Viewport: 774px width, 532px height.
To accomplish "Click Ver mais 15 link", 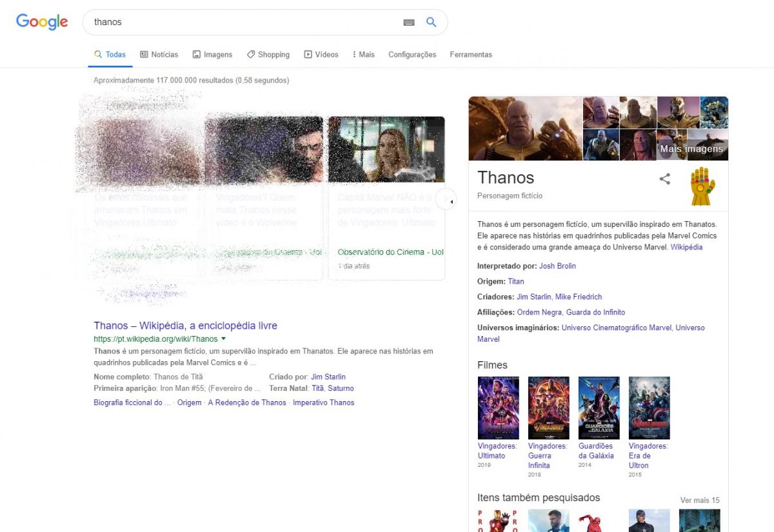I will pyautogui.click(x=700, y=500).
